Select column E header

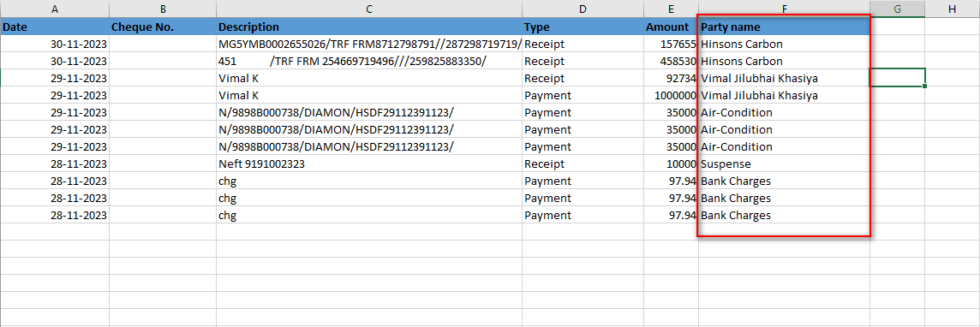pos(672,9)
